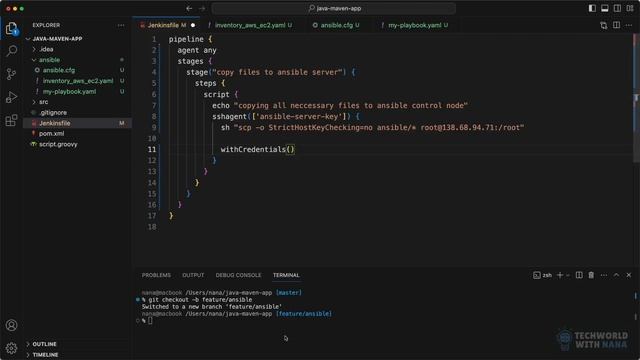The width and height of the screenshot is (640, 360).
Task: Click the 'agent any' line in editor
Action: click(x=197, y=50)
